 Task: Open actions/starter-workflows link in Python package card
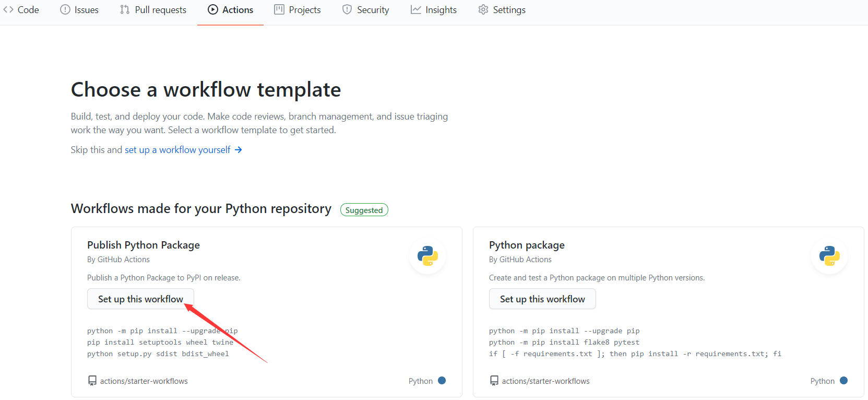[546, 381]
